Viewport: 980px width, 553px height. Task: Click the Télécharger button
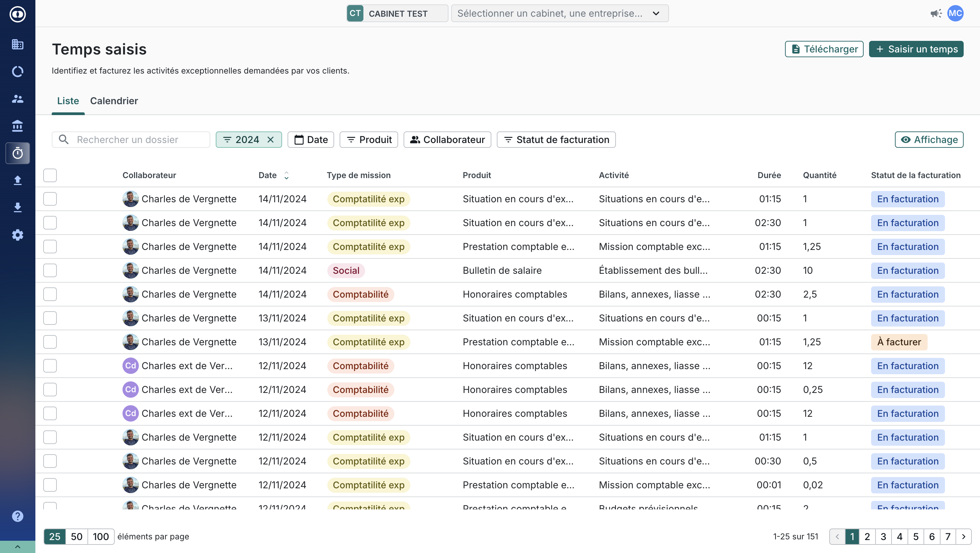824,49
